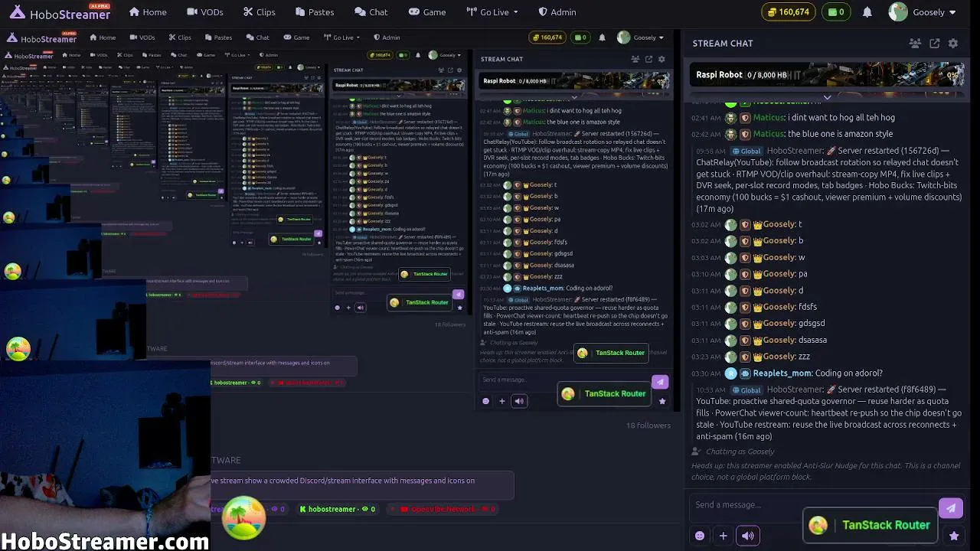Send the message with the large purple paper-plane button
This screenshot has height=551, width=980.
pyautogui.click(x=951, y=508)
